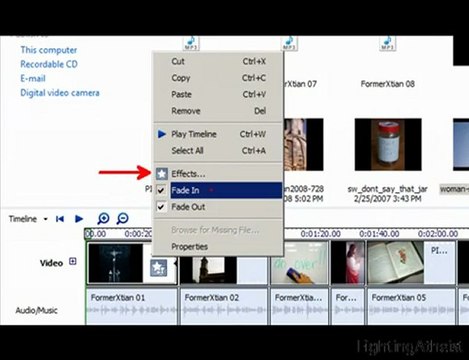This screenshot has width=469, height=360.
Task: Rewind timeline with the rewind button
Action: (x=60, y=219)
